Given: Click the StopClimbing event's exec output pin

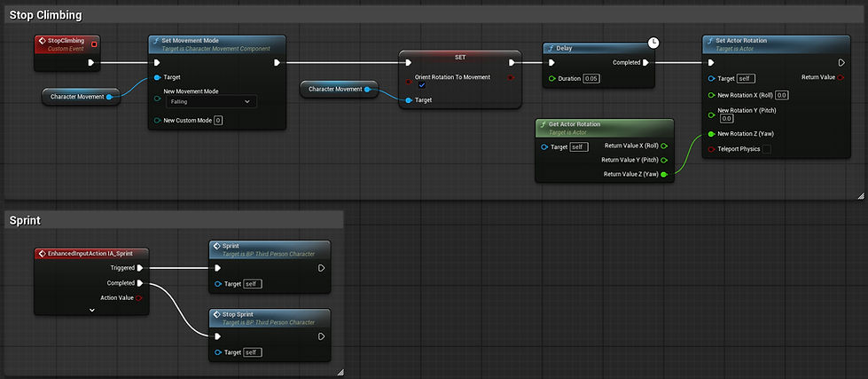Looking at the screenshot, I should point(91,63).
